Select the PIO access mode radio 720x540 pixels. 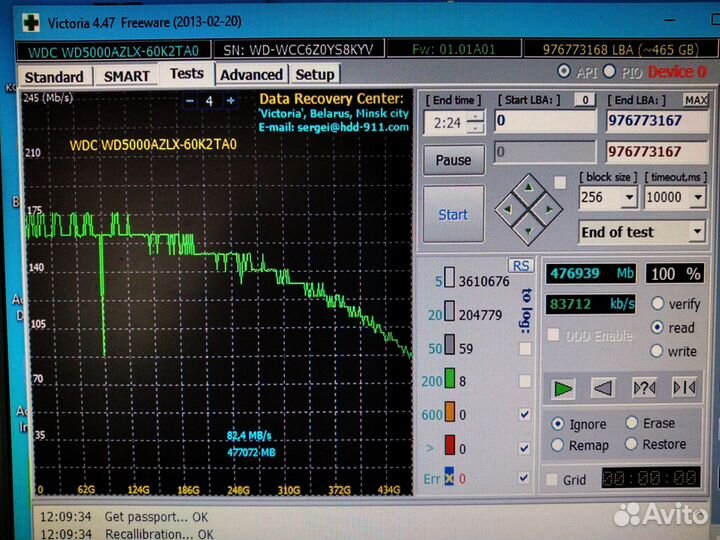(x=609, y=71)
